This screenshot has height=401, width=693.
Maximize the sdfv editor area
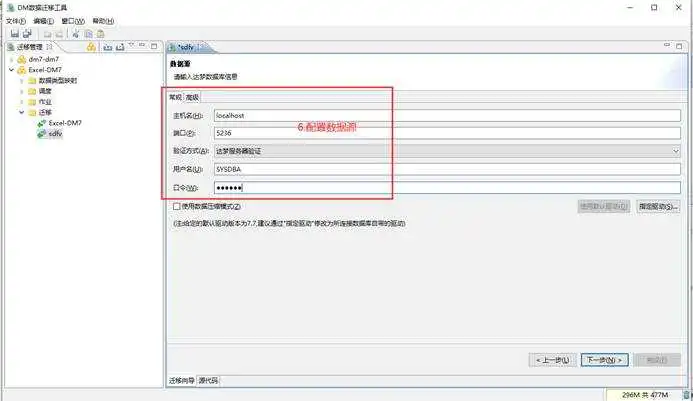pyautogui.click(x=679, y=46)
